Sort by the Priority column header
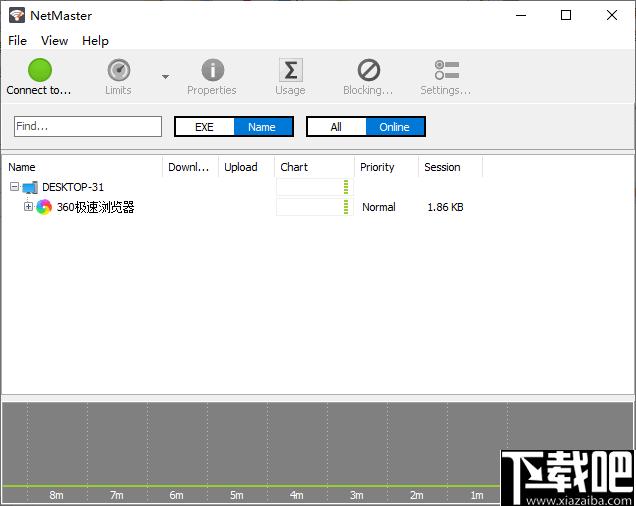Viewport: 636px width, 506px height. click(386, 167)
